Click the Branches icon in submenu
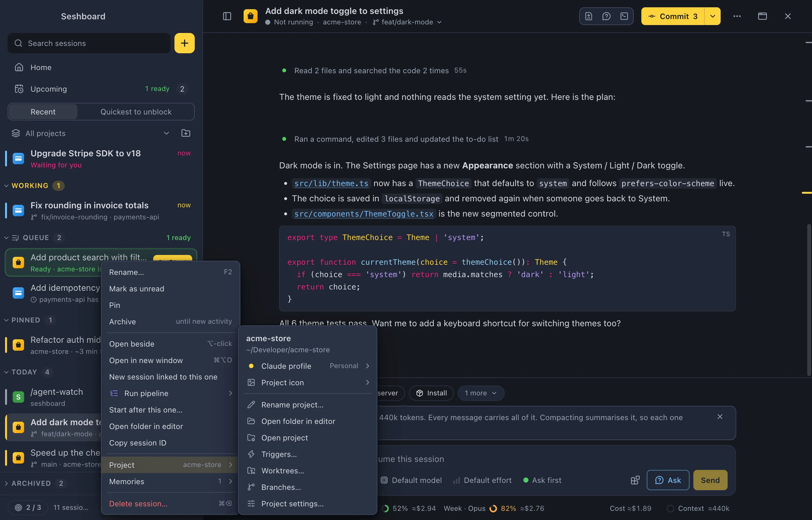Image resolution: width=812 pixels, height=520 pixels. pyautogui.click(x=251, y=487)
